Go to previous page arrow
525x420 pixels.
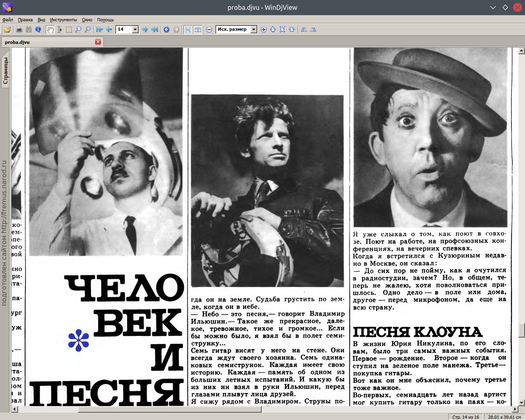[x=109, y=30]
